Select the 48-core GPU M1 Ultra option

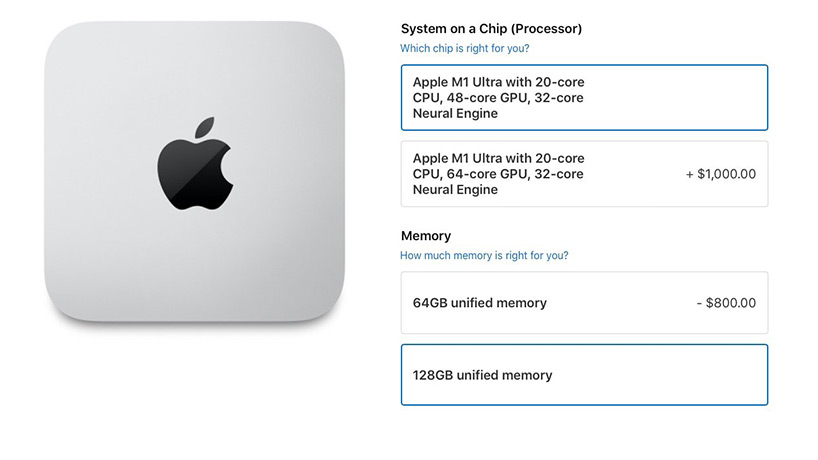coord(584,98)
